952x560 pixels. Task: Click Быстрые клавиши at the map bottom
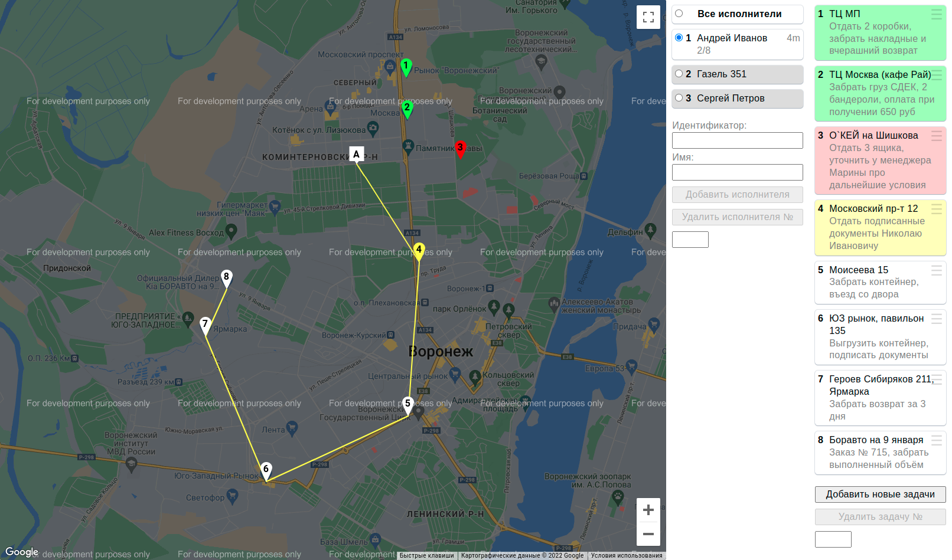click(427, 555)
